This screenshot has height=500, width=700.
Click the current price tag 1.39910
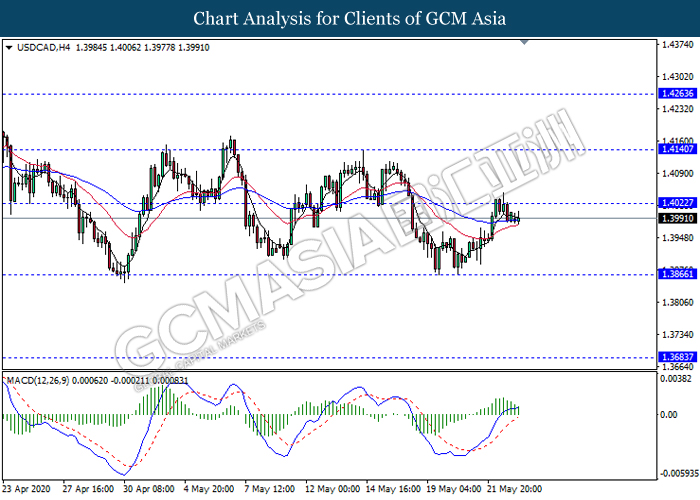pyautogui.click(x=673, y=218)
